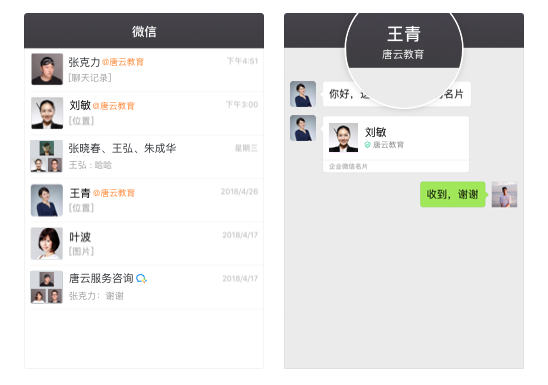Open 唐云服务咨询 group chat

pos(144,287)
